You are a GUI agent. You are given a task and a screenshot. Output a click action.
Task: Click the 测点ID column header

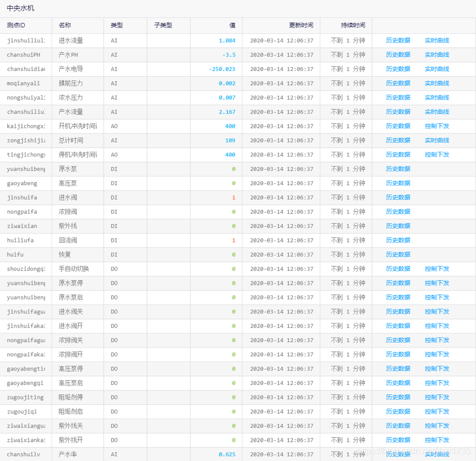pyautogui.click(x=16, y=25)
